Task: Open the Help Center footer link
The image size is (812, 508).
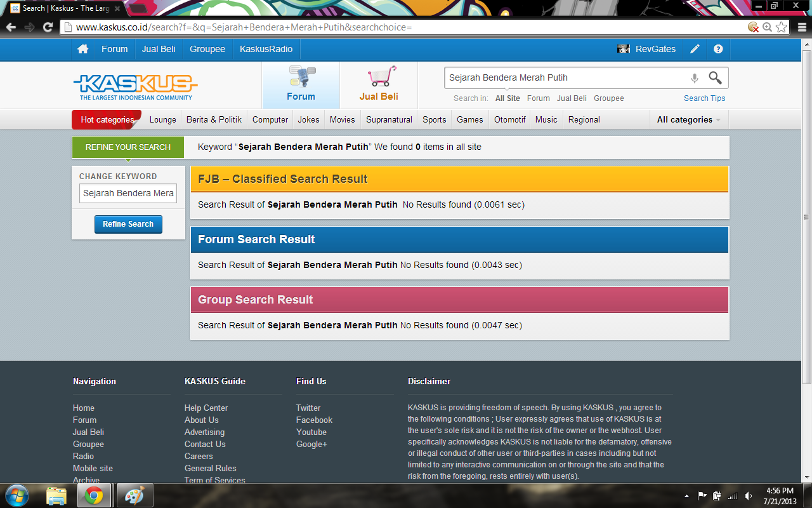Action: [206, 408]
